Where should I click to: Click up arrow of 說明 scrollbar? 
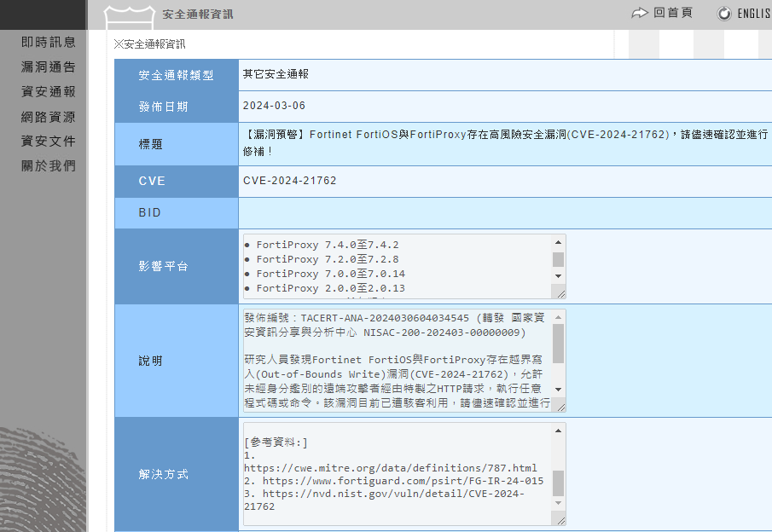[x=558, y=317]
